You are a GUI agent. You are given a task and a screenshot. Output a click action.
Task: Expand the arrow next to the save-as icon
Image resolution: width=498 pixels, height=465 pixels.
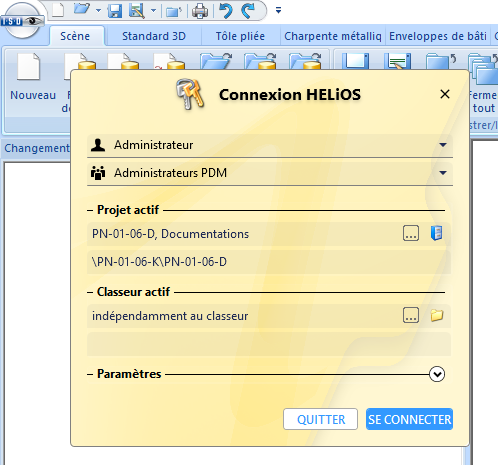[x=153, y=10]
